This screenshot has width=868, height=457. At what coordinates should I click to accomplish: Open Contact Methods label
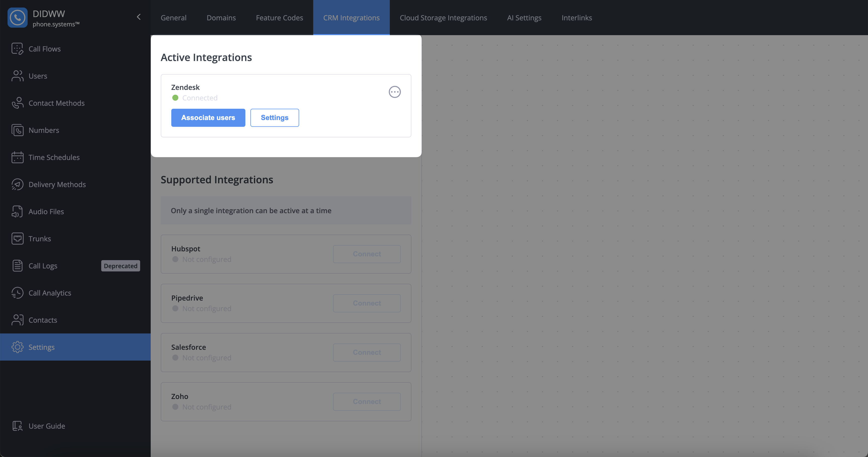57,103
